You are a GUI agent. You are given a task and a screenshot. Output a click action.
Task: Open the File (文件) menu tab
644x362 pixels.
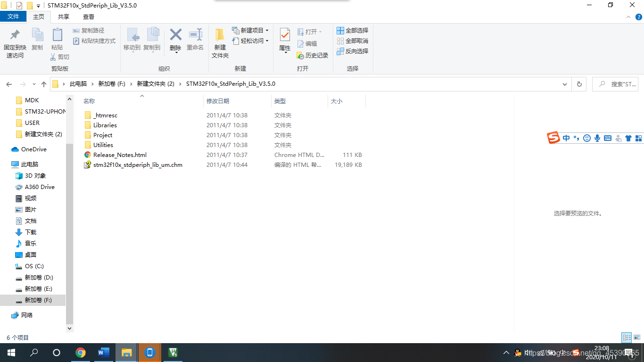click(x=13, y=16)
